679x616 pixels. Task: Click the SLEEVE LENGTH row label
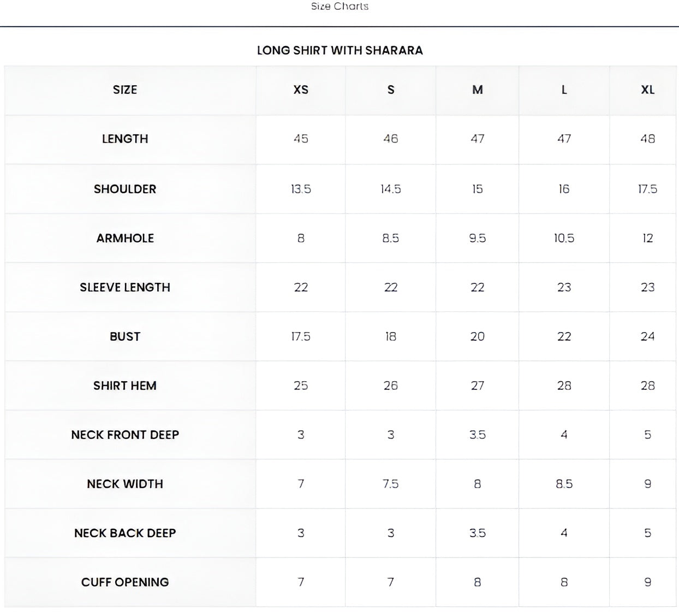point(125,287)
